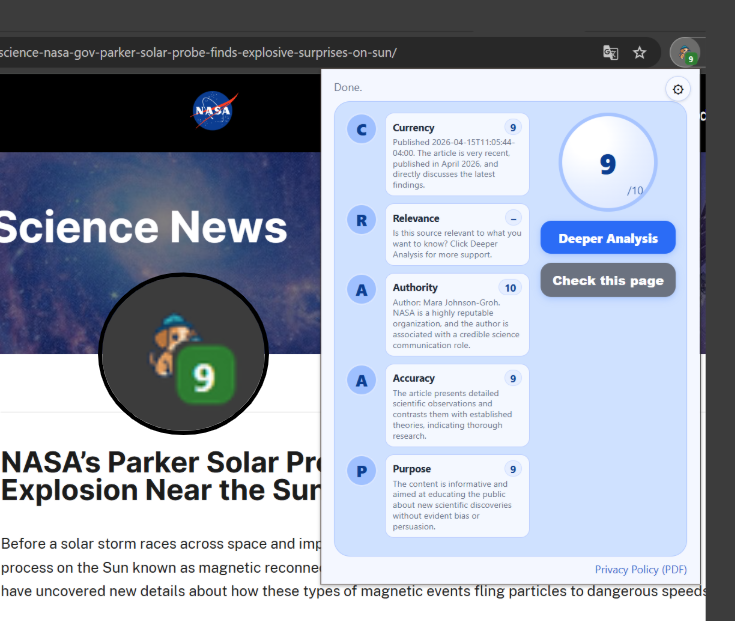The height and width of the screenshot is (621, 735).
Task: Click the settings gear in extension popup
Action: click(678, 90)
